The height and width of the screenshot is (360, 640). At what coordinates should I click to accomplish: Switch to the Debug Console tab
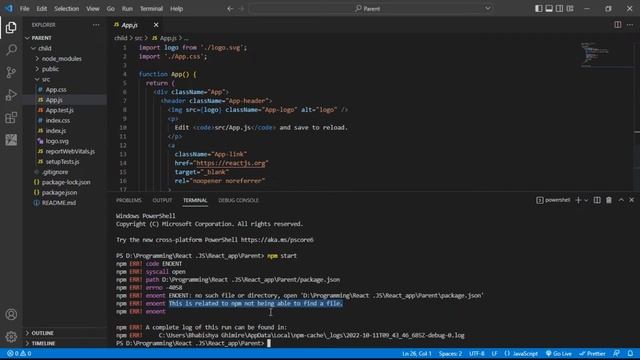pyautogui.click(x=238, y=200)
